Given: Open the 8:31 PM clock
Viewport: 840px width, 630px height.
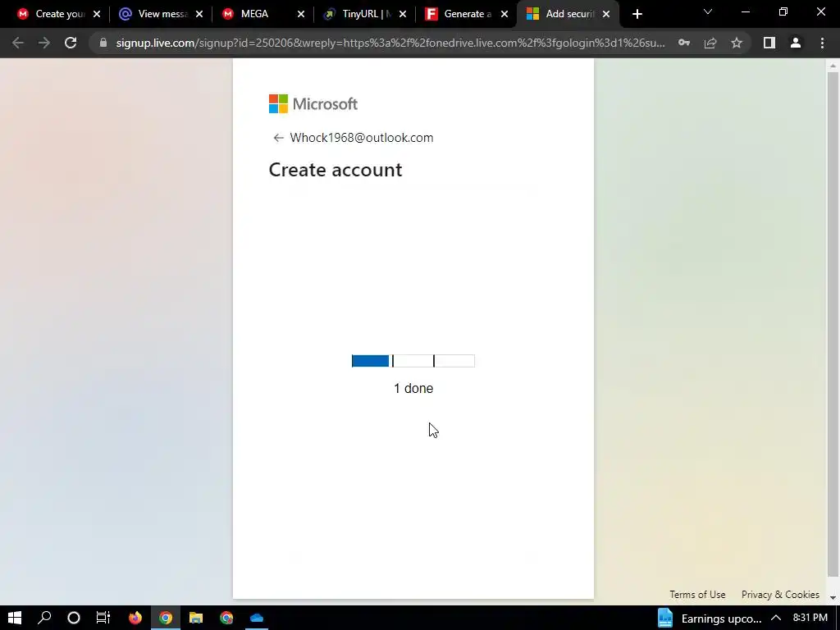Looking at the screenshot, I should pyautogui.click(x=810, y=618).
